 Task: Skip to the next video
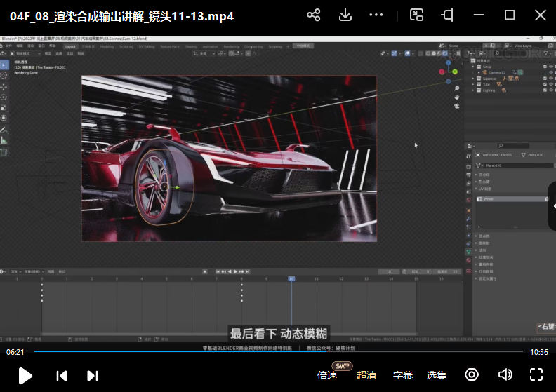click(92, 375)
